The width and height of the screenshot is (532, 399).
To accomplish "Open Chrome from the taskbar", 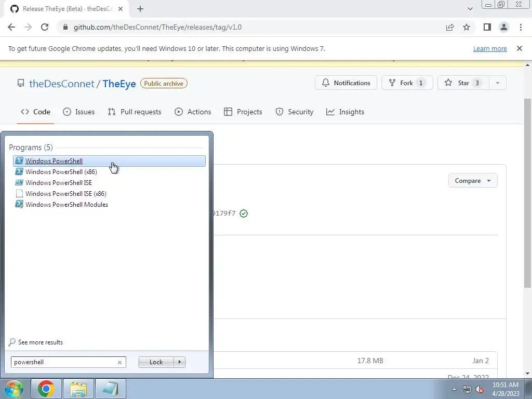I will pos(46,389).
